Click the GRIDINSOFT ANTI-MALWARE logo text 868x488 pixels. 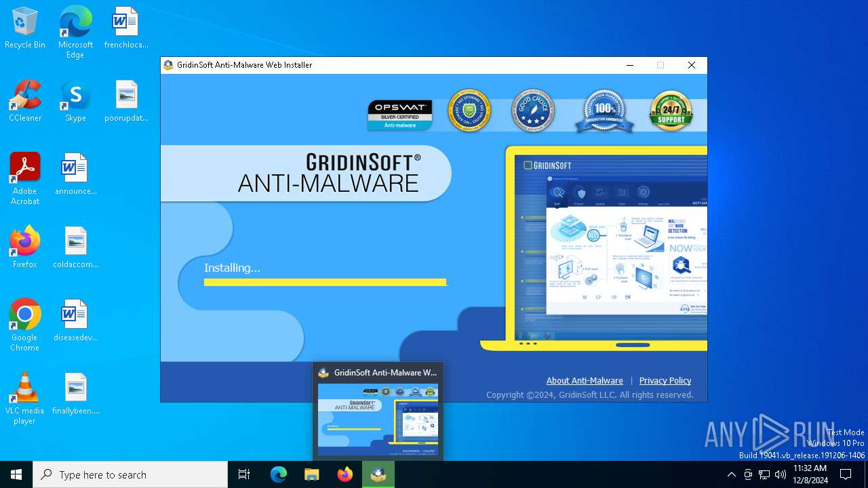[329, 173]
